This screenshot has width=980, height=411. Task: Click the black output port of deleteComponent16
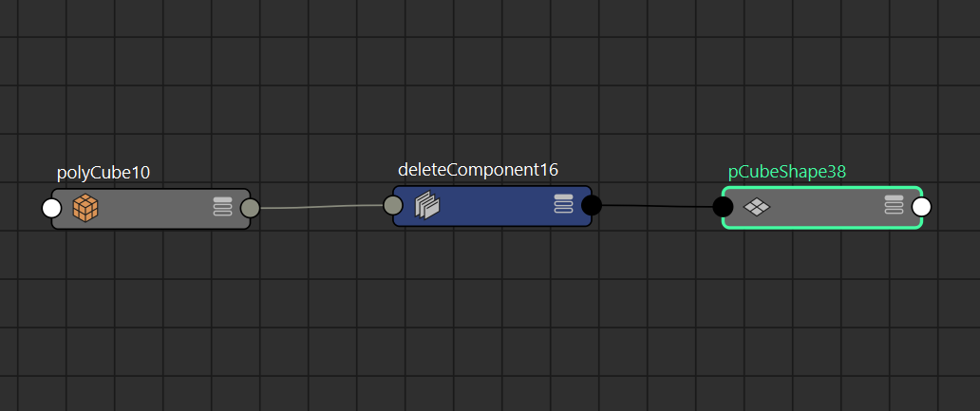[x=592, y=205]
